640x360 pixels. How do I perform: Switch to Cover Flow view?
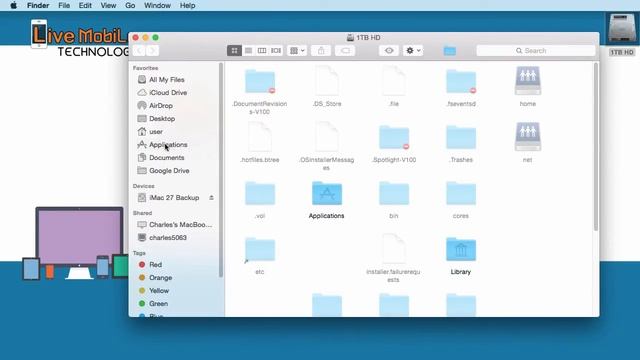tap(276, 51)
